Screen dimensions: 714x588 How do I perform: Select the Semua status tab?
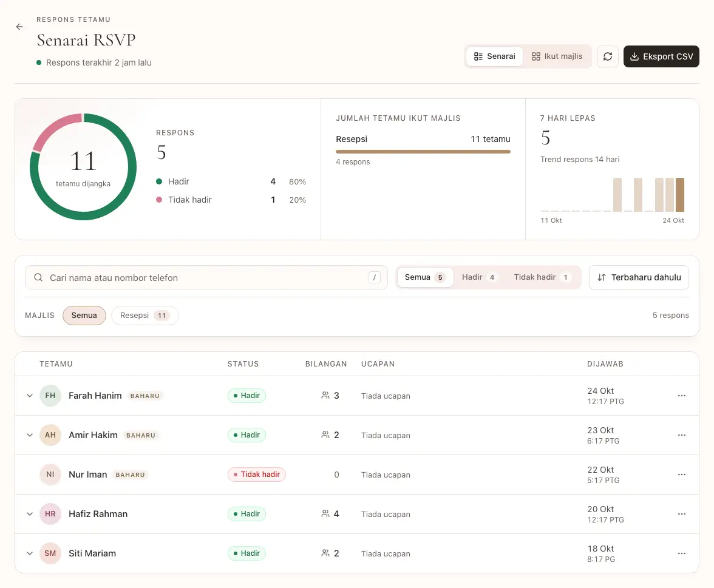pyautogui.click(x=425, y=277)
